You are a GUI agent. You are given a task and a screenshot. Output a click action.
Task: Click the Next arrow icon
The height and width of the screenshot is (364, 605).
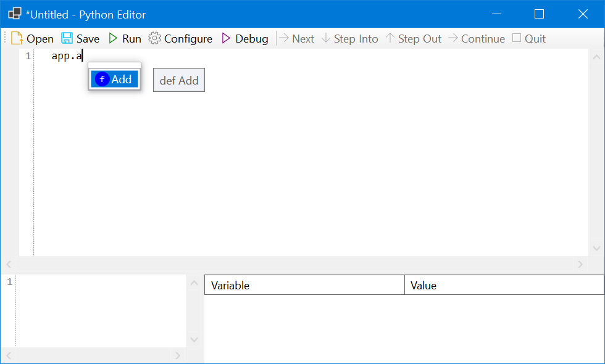coord(283,38)
